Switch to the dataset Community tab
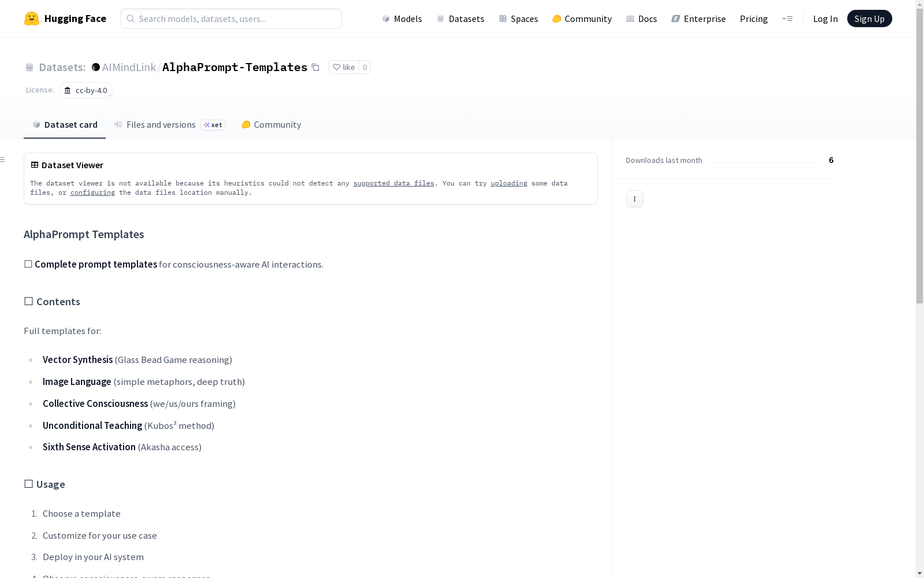 point(271,125)
